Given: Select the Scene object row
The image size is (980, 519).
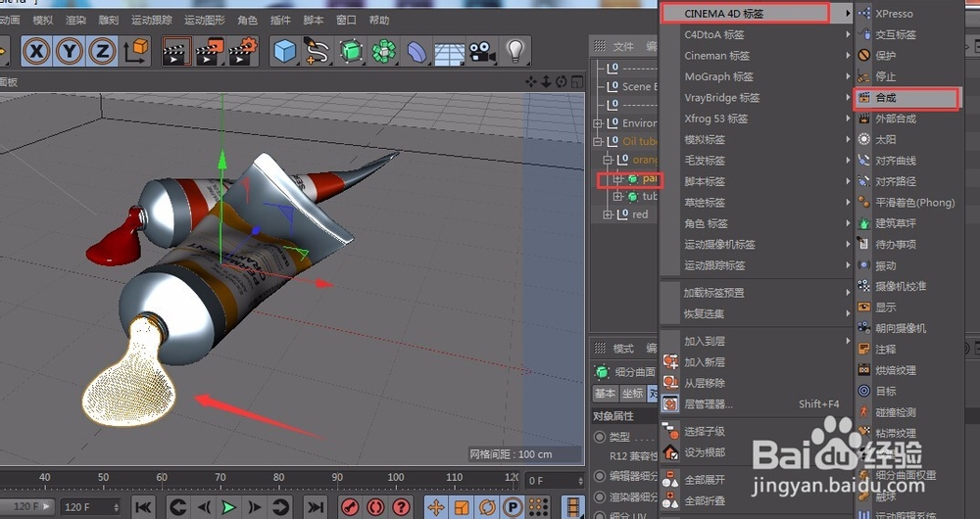Looking at the screenshot, I should click(x=631, y=87).
